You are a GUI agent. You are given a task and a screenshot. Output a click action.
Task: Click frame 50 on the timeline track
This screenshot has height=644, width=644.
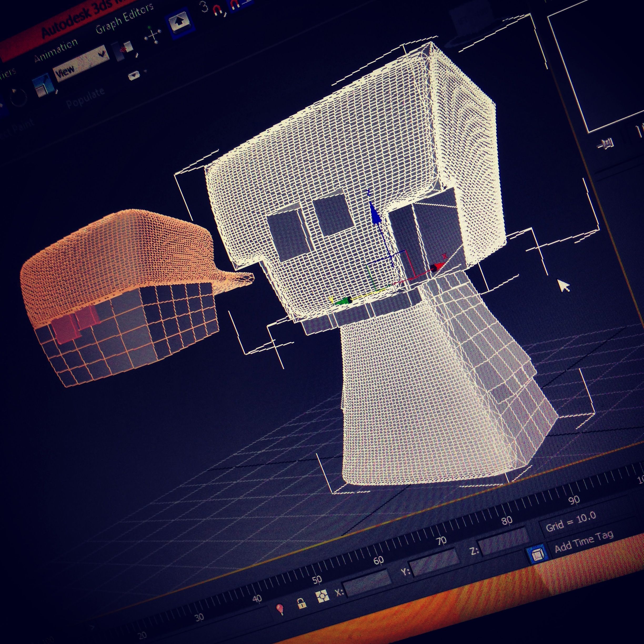317,580
